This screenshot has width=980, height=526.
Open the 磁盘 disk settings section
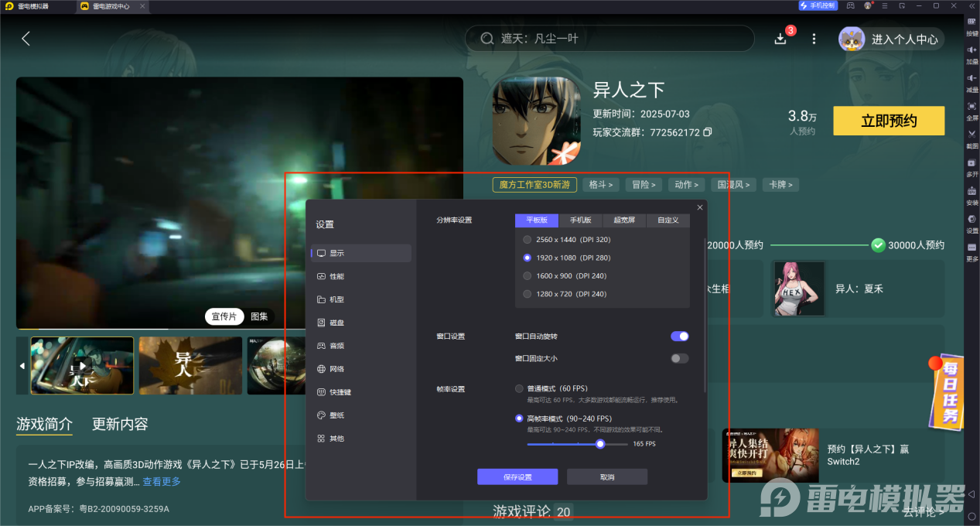[361, 323]
